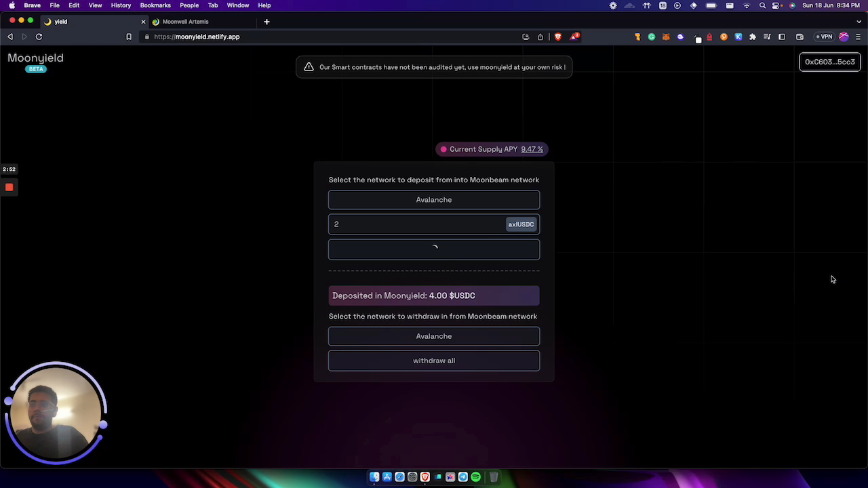Open the Brave Wallet icon
Screen dimensions: 868x488
tap(800, 37)
